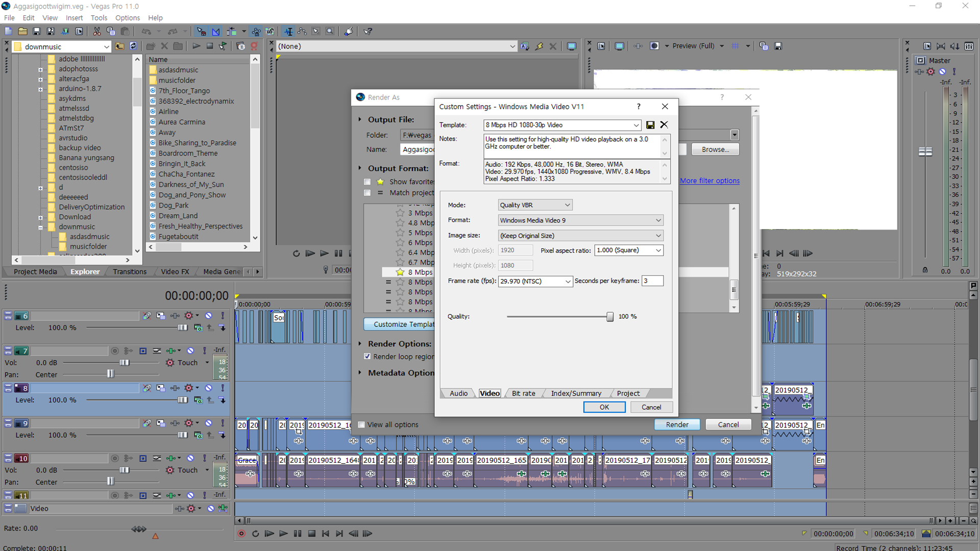Image resolution: width=980 pixels, height=551 pixels.
Task: Click OK in Custom Settings dialog
Action: pyautogui.click(x=604, y=407)
